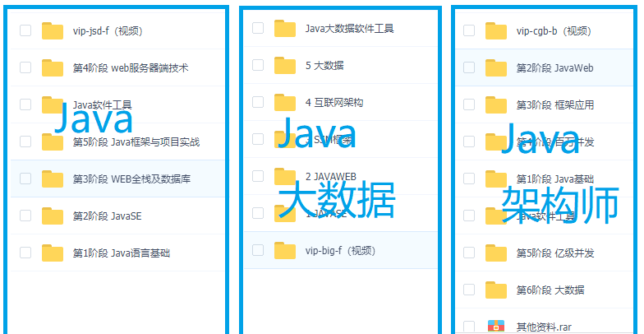Click folder icon of 第2阶段 JavaWeb
This screenshot has height=334, width=644.
click(x=496, y=67)
